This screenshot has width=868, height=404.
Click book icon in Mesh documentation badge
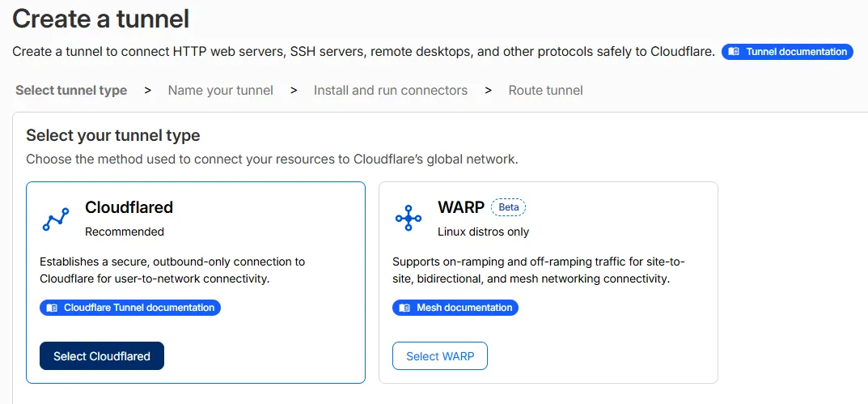click(x=404, y=308)
